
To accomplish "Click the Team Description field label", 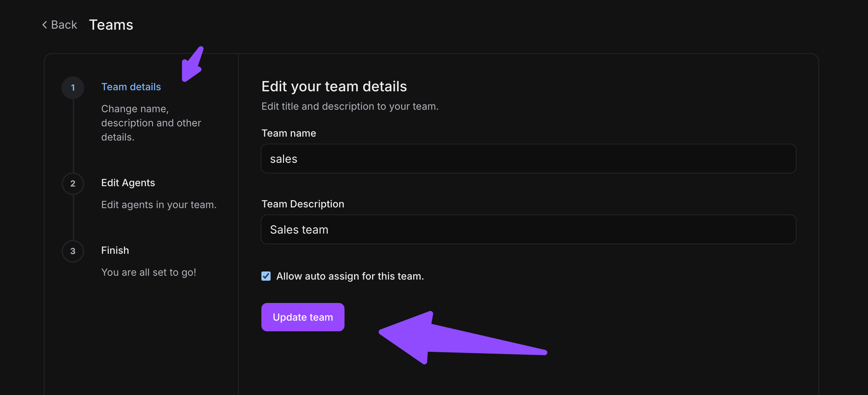I will point(303,204).
